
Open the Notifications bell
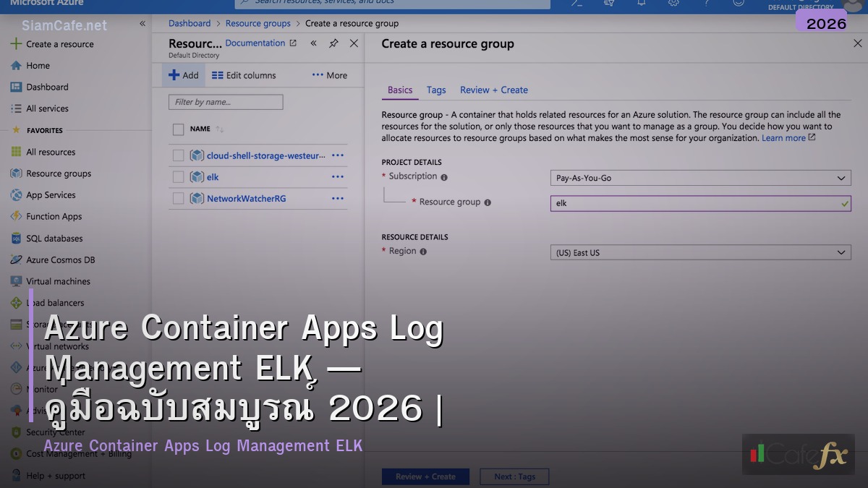pyautogui.click(x=641, y=4)
